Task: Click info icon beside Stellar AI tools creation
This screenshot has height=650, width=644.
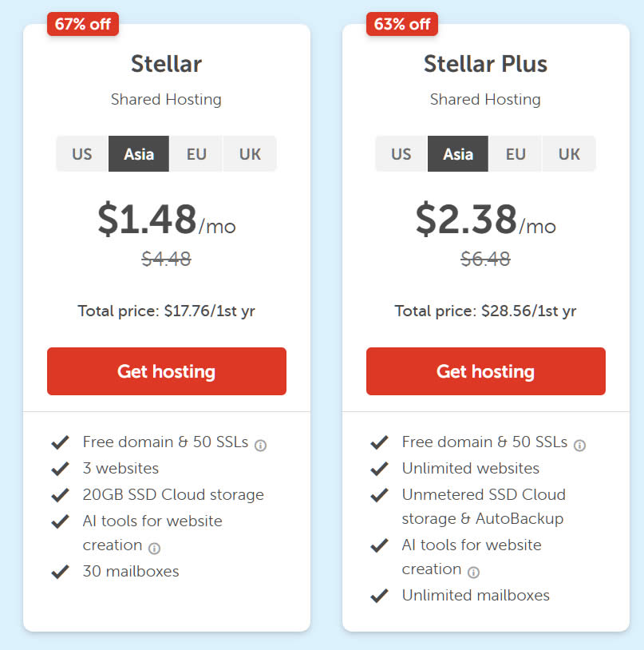Action: tap(154, 549)
